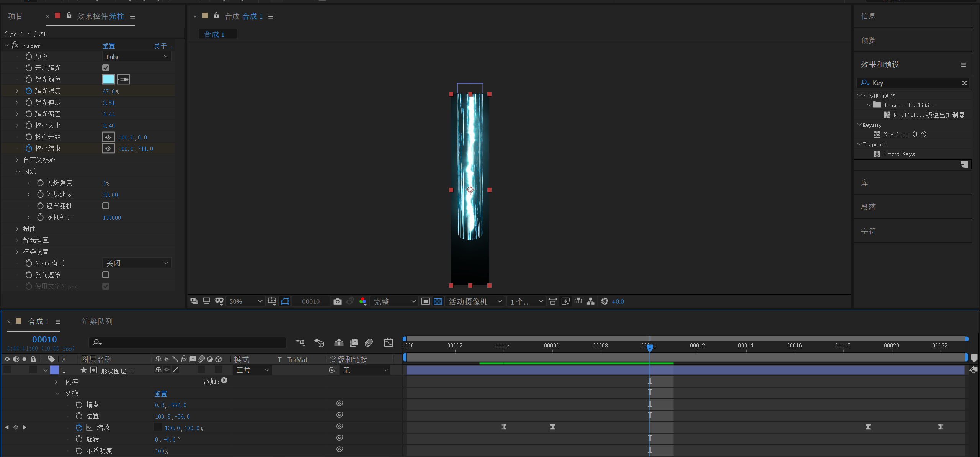Toggle mask and shape path visibility
980x457 pixels.
[285, 301]
